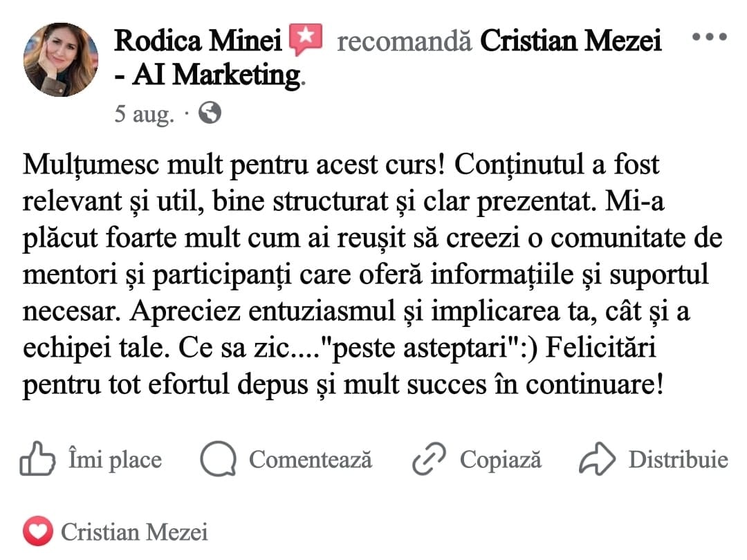Click the chain link copy icon
Viewport: 747px width, 560px height.
[429, 459]
